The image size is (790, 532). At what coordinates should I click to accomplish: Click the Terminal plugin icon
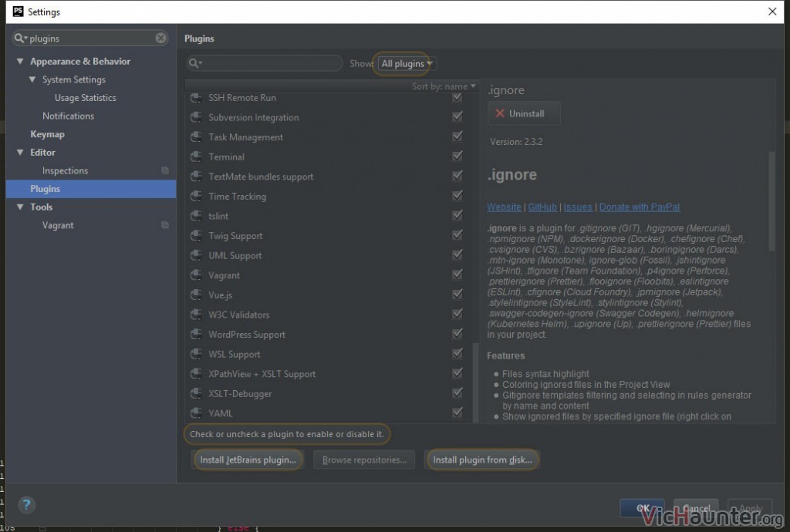[x=196, y=157]
